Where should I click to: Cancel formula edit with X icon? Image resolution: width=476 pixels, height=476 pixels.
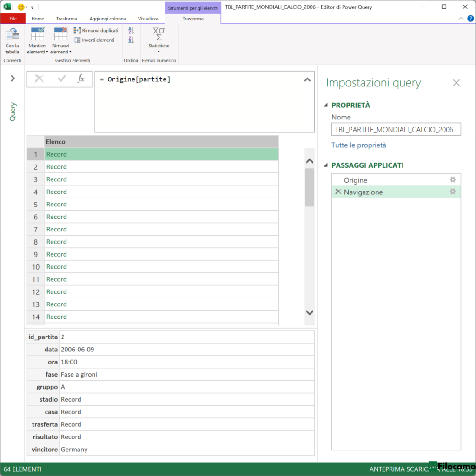[x=39, y=79]
